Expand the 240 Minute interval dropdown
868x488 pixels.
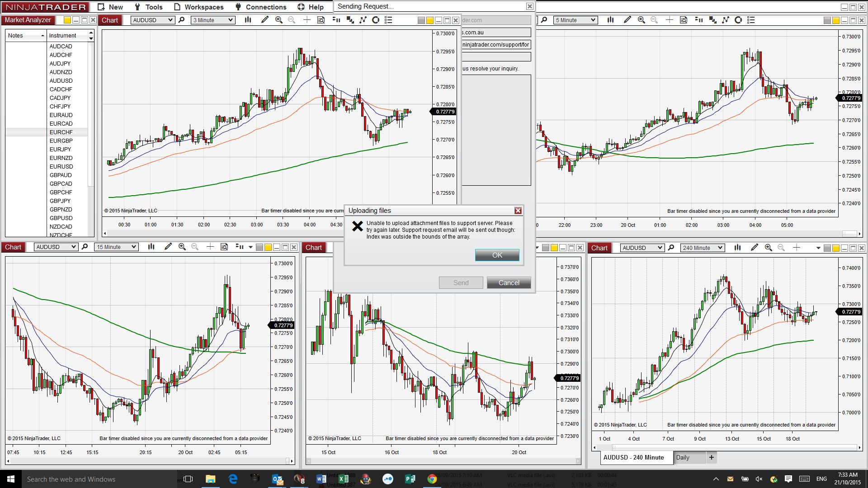pos(721,248)
